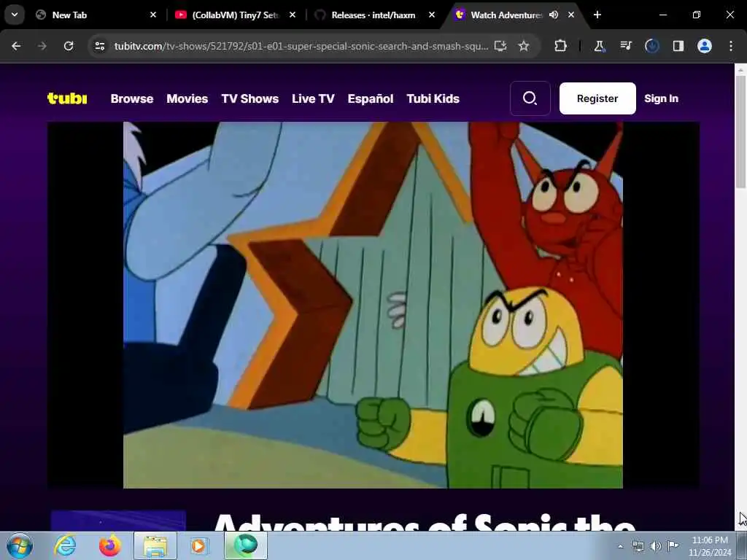Click the page vertical scrollbar thumb
This screenshot has height=560, width=747.
pyautogui.click(x=740, y=132)
